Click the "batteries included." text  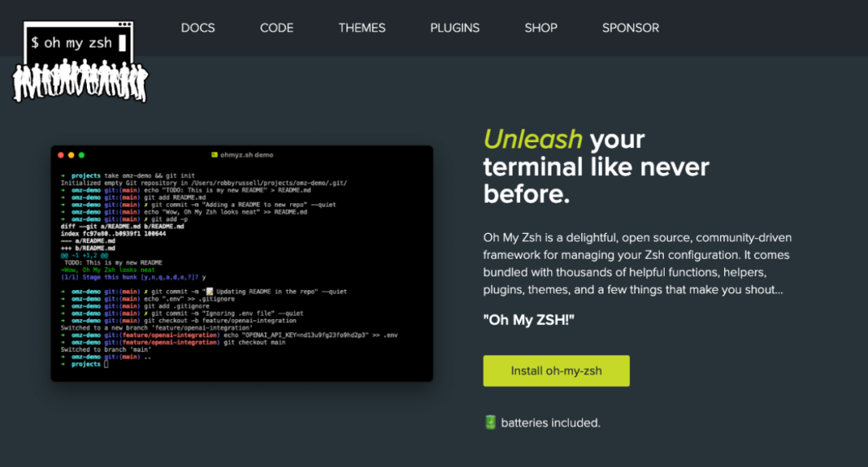[x=551, y=423]
